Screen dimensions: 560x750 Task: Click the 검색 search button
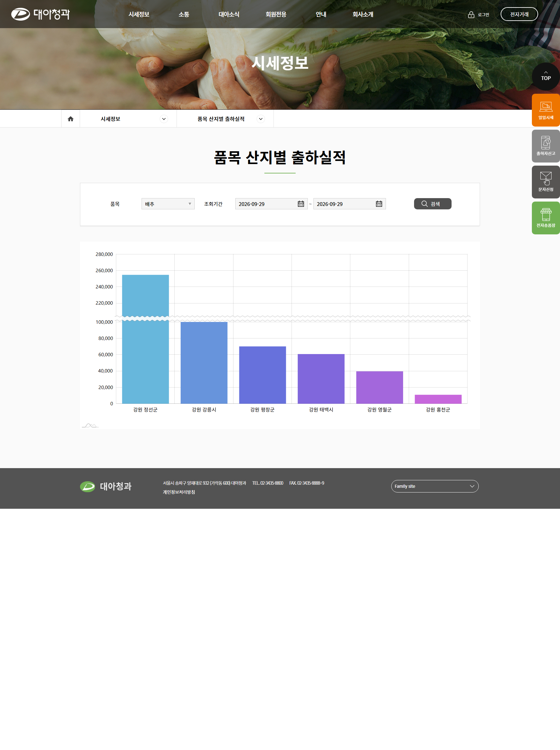[x=432, y=204]
